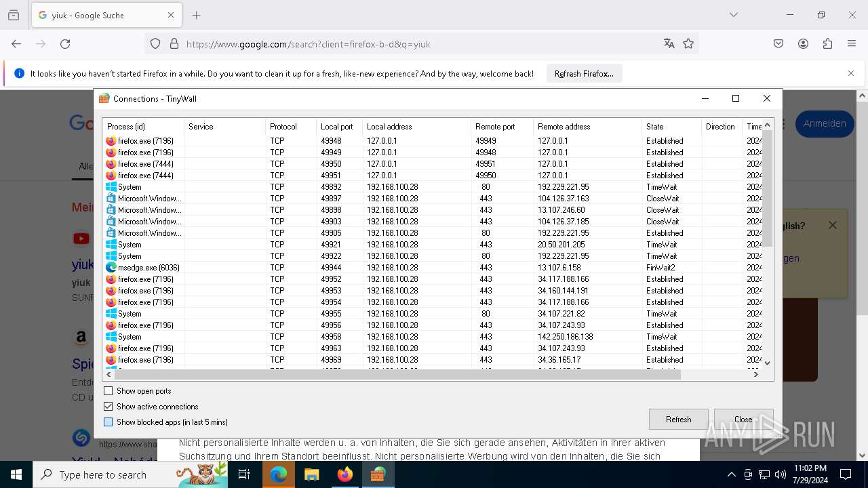
Task: Open the Firefox application menu
Action: point(852,44)
